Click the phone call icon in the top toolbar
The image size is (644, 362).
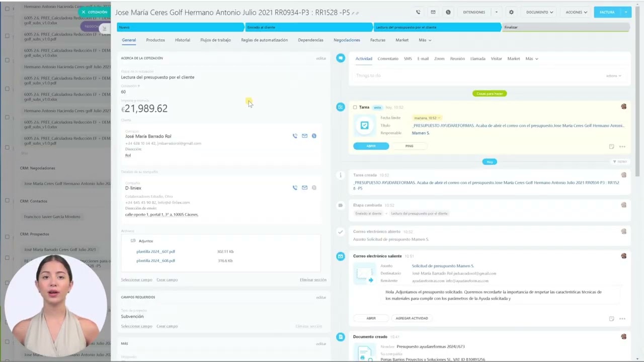[x=418, y=12]
